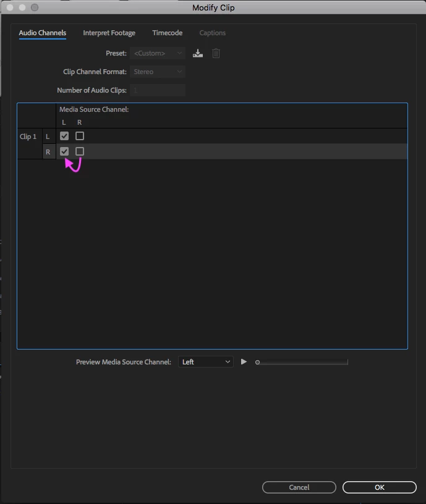The image size is (426, 504).
Task: Click the L channel label in Clip 1
Action: coord(48,136)
